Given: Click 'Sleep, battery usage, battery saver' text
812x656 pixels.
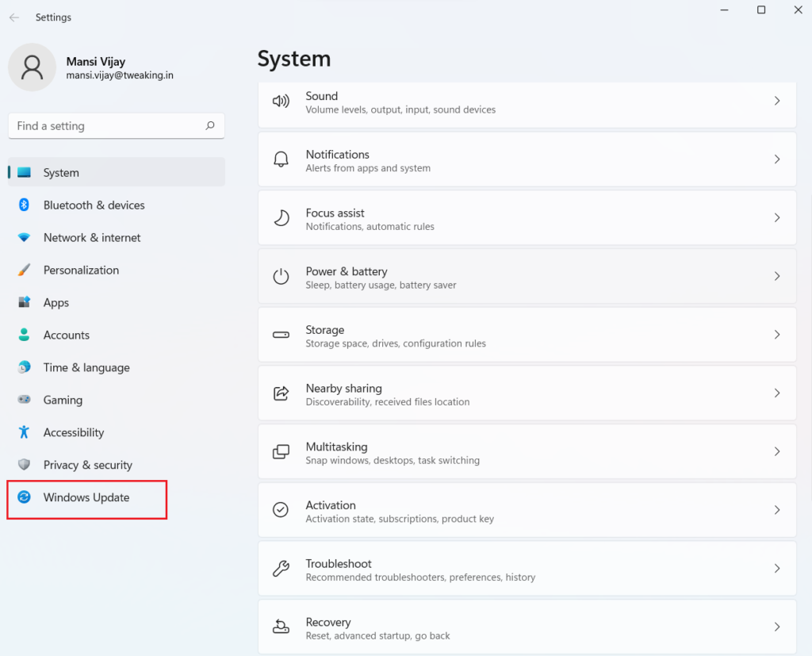Looking at the screenshot, I should (381, 285).
